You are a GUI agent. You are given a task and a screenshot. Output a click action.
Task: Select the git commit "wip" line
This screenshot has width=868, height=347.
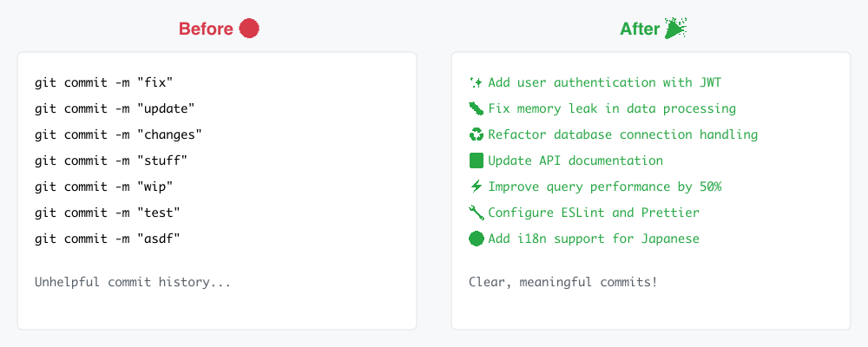104,187
